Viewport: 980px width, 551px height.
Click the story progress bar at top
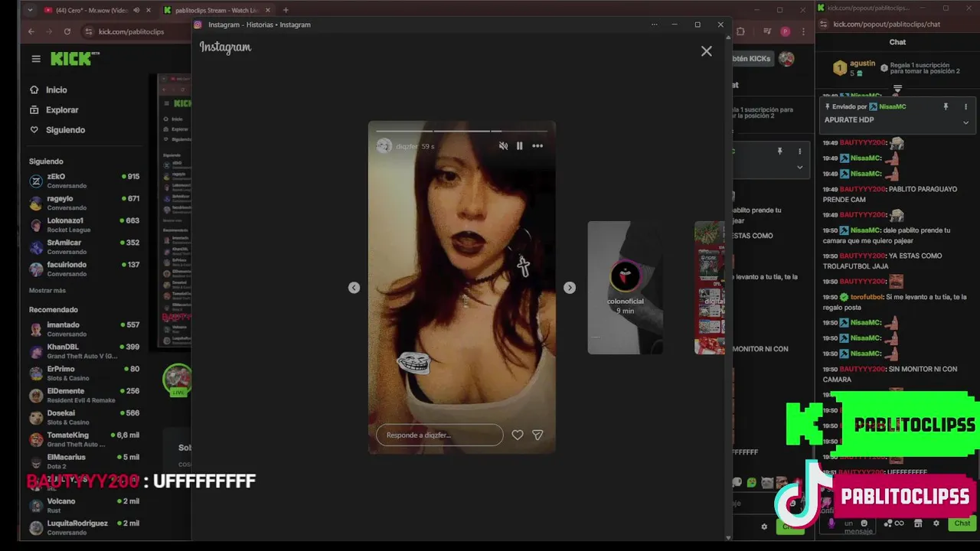tap(462, 131)
